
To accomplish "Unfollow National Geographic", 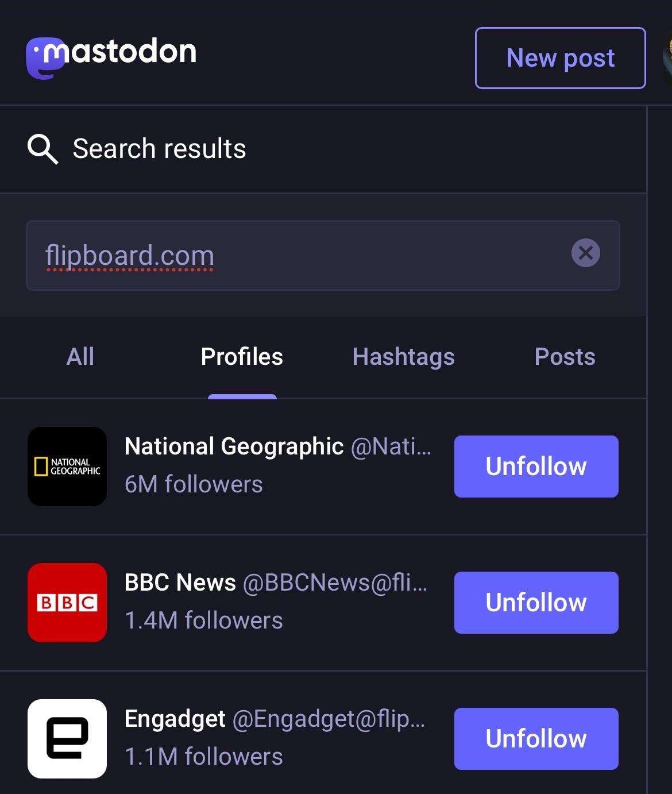I will [x=536, y=467].
